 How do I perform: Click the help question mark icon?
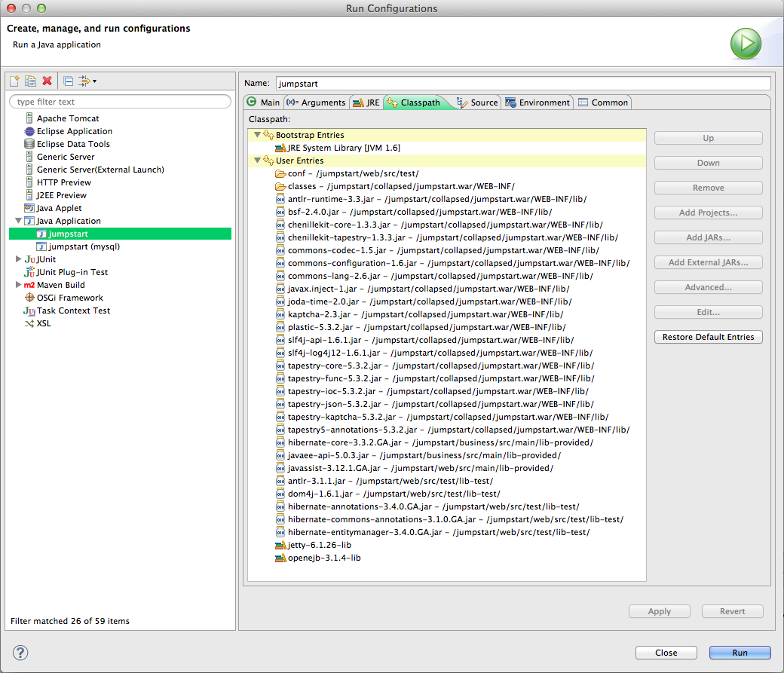(20, 653)
